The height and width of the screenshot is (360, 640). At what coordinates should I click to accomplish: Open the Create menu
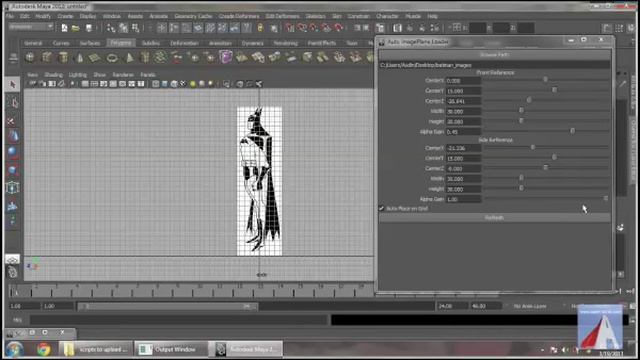click(65, 16)
